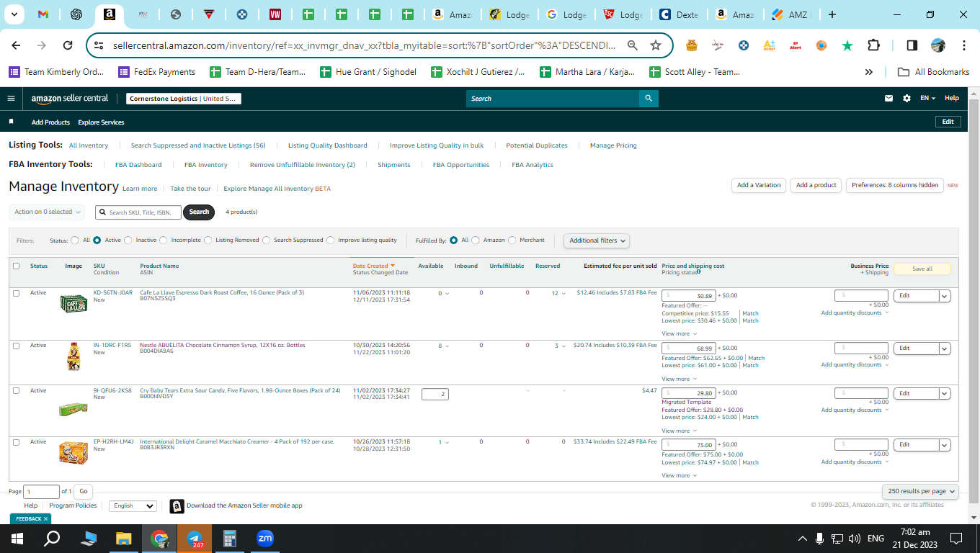Select Fulfilled By Merchant radio button
980x553 pixels.
512,240
